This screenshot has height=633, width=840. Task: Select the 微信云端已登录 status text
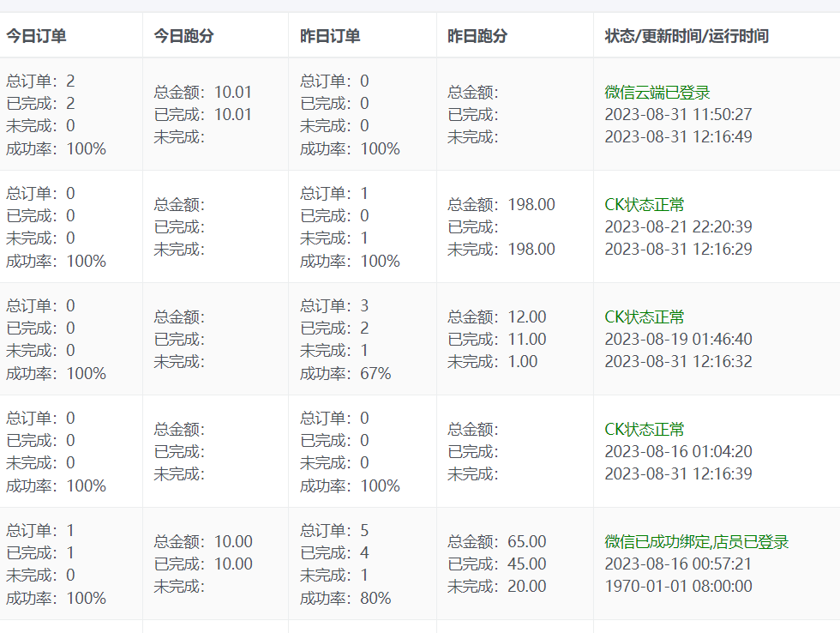click(x=657, y=92)
